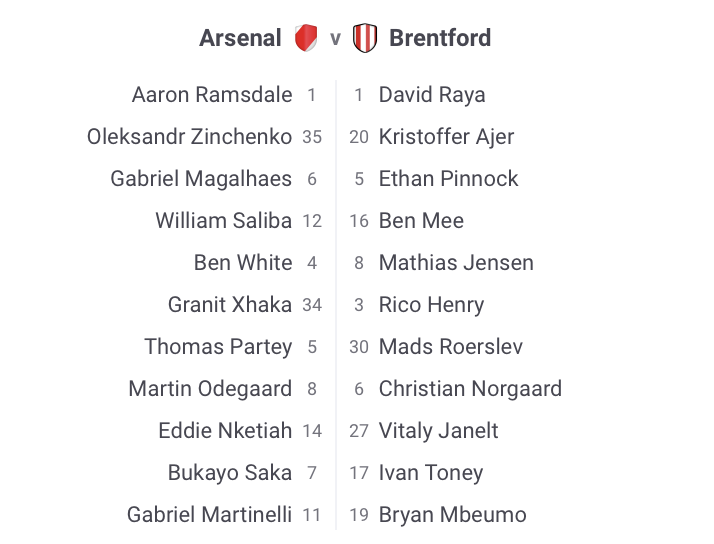Select Bukayo Saka from Arsenal's lineup
This screenshot has height=544, width=714.
230,473
